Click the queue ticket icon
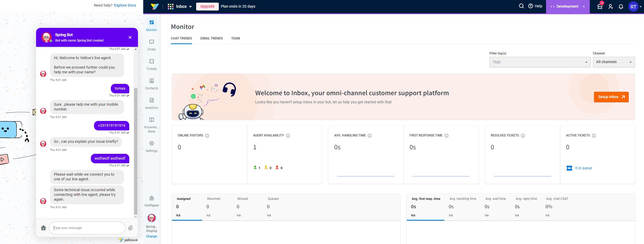Image resolution: width=644 pixels, height=244 pixels. point(569,168)
